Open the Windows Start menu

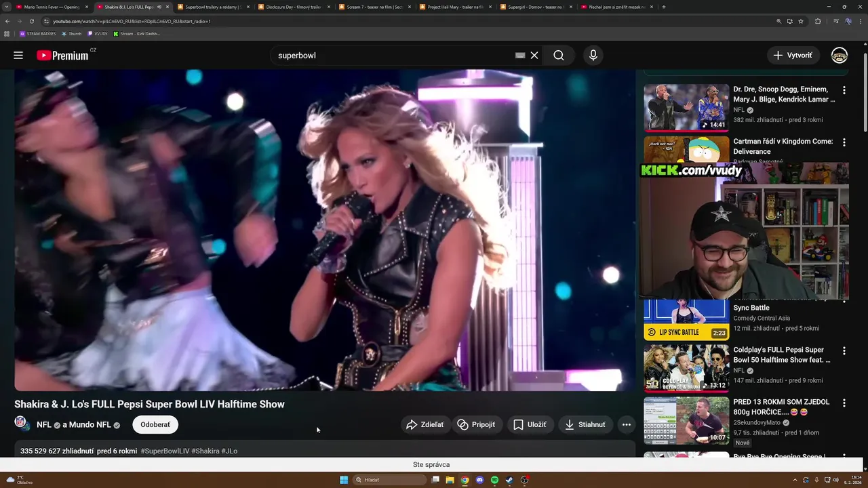(344, 480)
